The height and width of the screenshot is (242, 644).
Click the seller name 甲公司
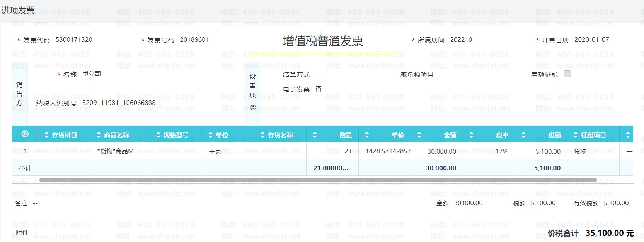[92, 74]
